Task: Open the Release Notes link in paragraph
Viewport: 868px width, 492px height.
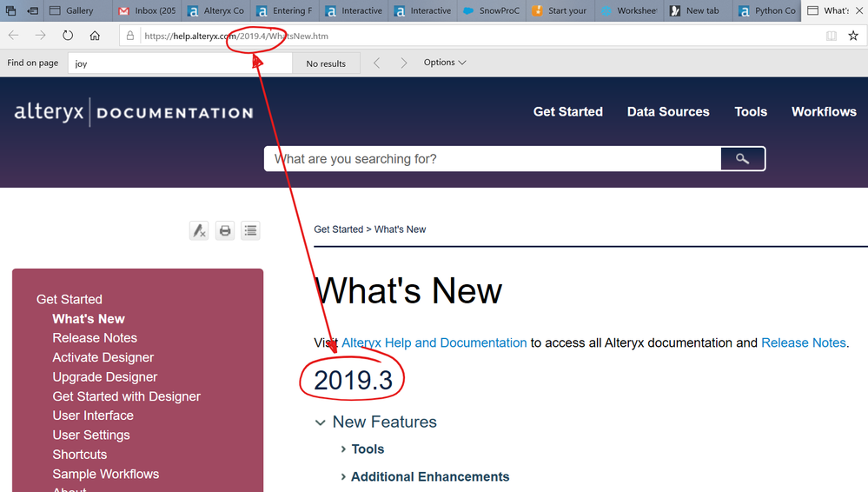Action: (x=804, y=343)
